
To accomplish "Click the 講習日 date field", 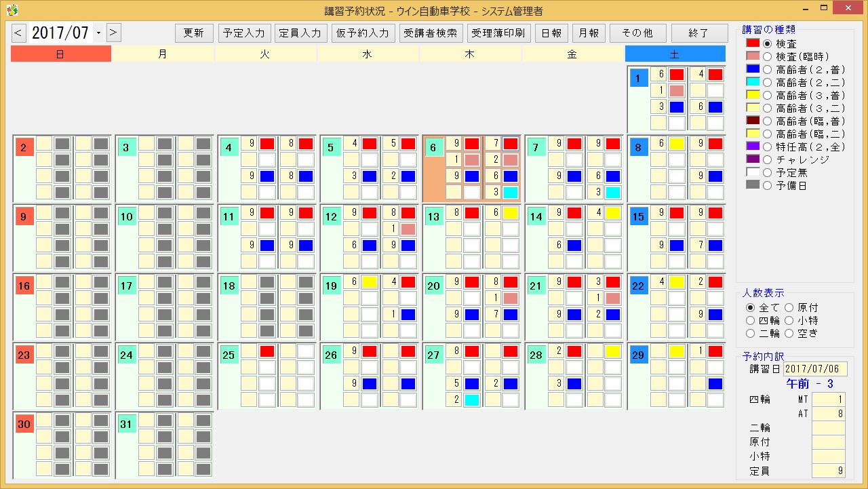I will pyautogui.click(x=814, y=370).
